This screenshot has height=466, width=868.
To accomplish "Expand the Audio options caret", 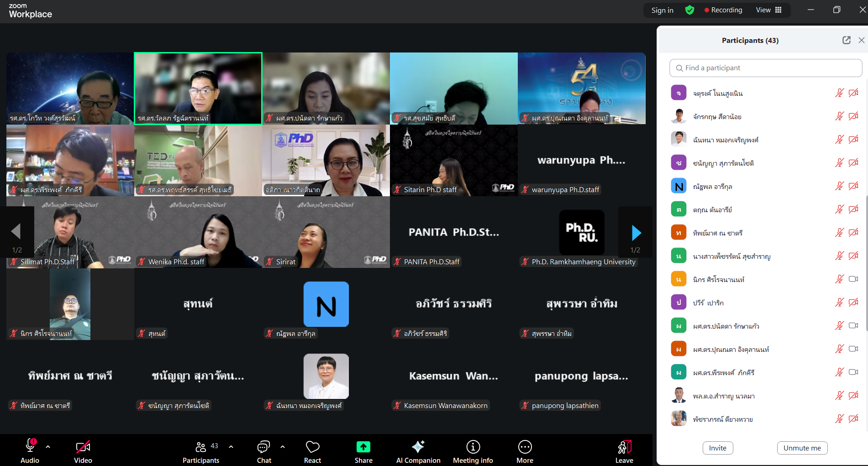I will [48, 447].
